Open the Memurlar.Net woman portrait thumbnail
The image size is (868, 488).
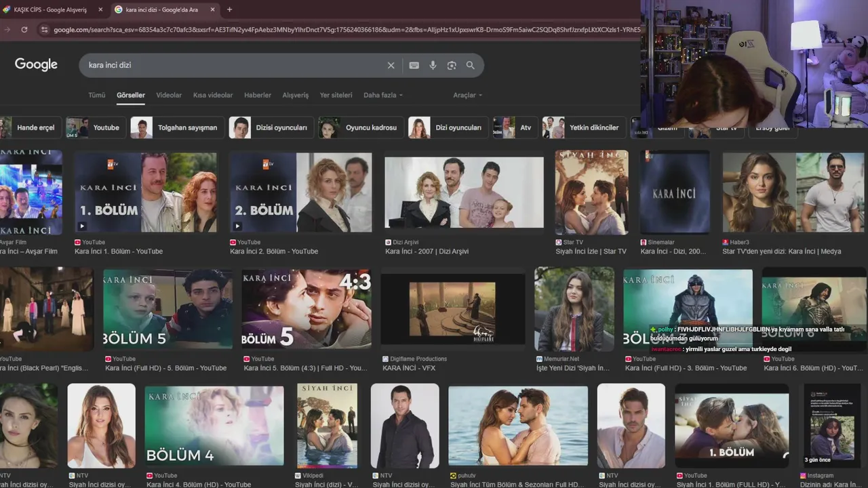pyautogui.click(x=574, y=310)
